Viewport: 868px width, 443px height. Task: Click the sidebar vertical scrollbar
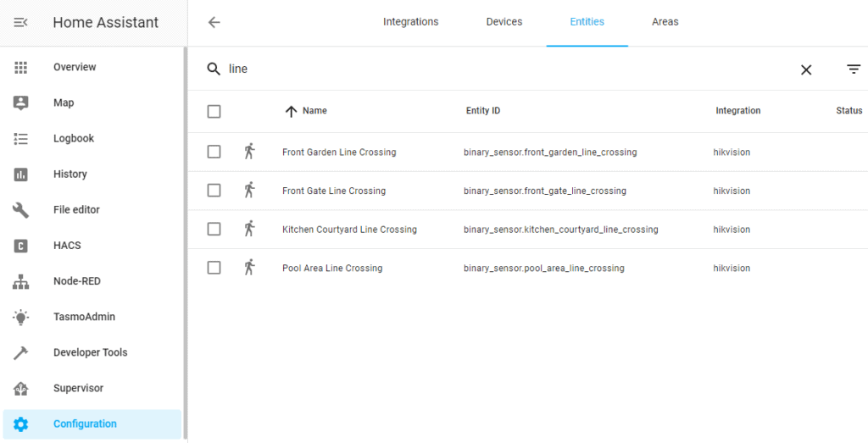[186, 243]
